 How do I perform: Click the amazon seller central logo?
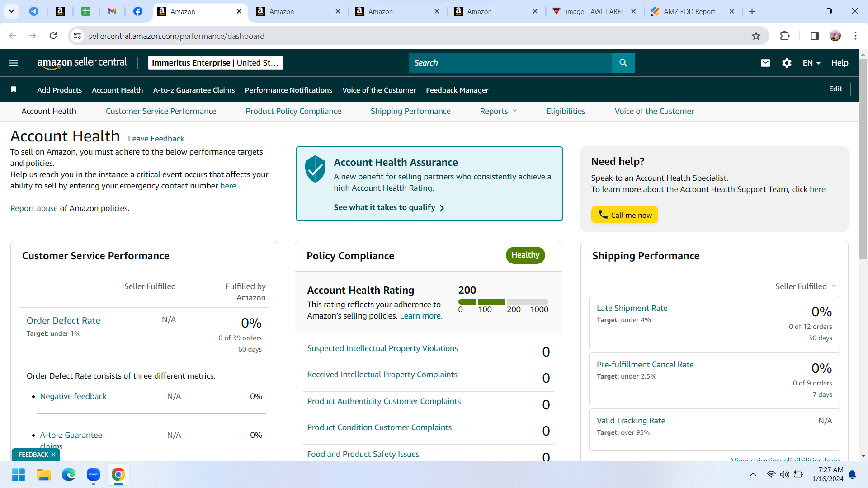pos(82,63)
